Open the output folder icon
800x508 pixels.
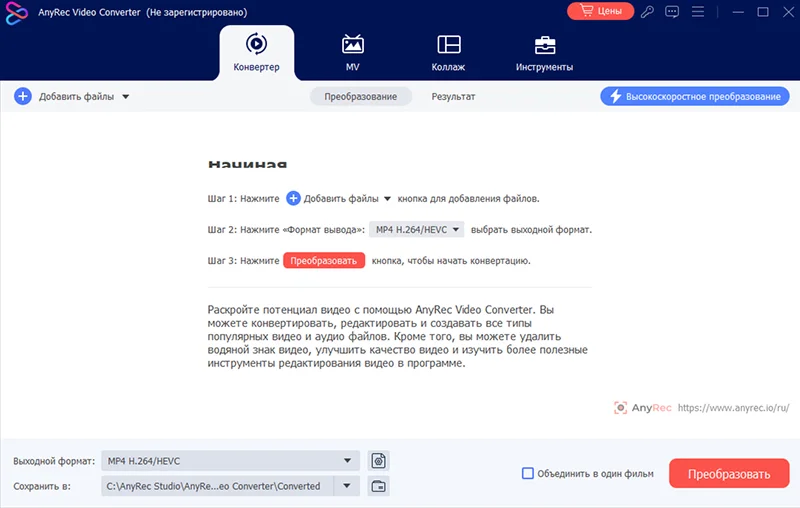[x=379, y=486]
